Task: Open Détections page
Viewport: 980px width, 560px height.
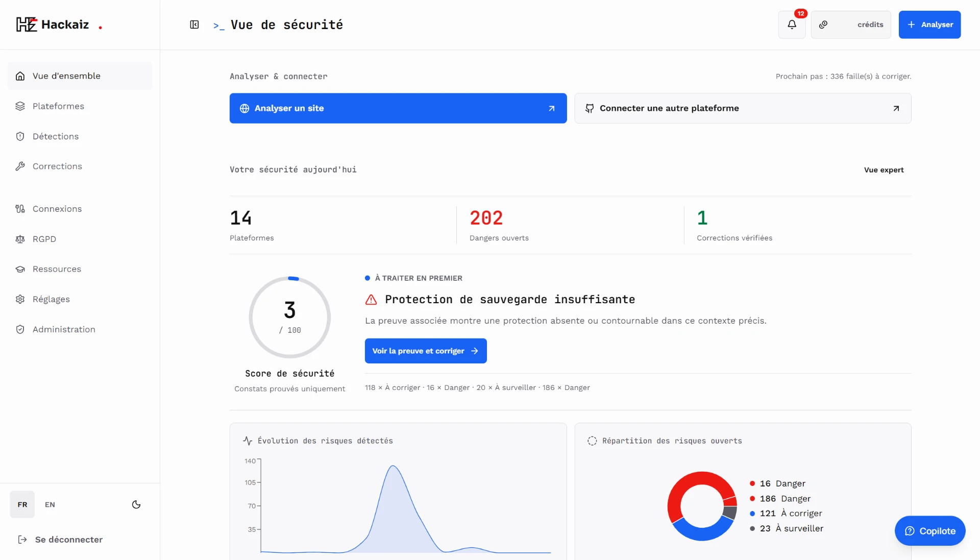Action: click(x=80, y=136)
